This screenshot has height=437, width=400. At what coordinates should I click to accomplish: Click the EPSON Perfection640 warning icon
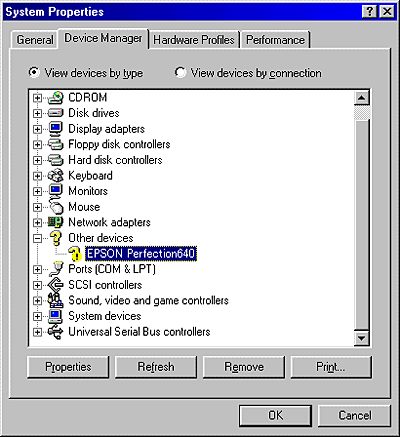75,254
